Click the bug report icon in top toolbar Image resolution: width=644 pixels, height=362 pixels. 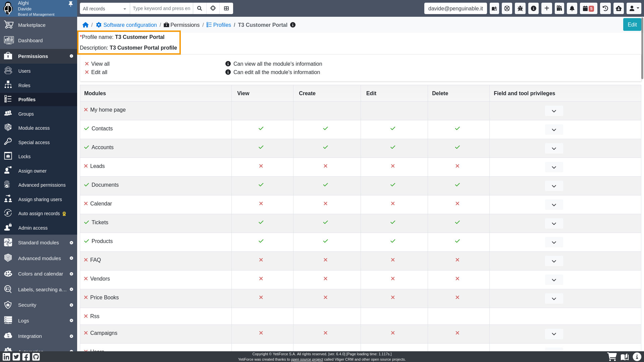point(520,8)
